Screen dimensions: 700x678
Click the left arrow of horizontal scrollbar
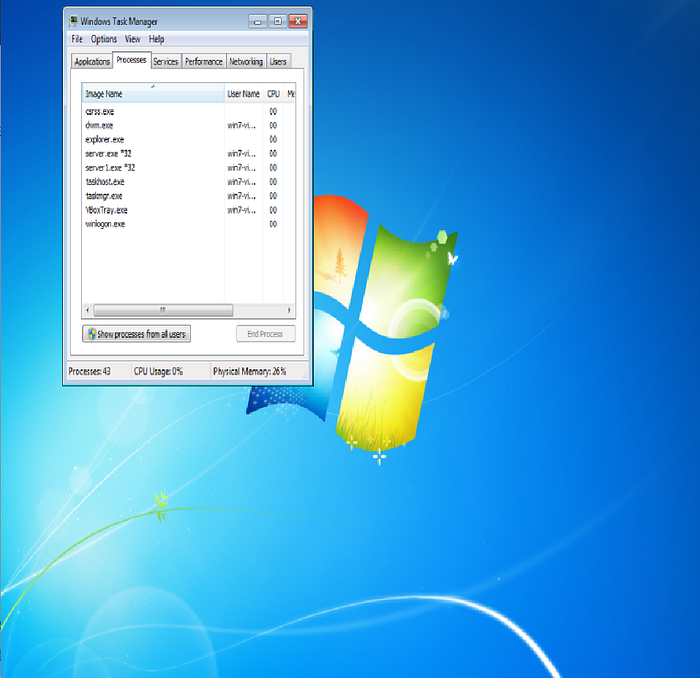[88, 310]
